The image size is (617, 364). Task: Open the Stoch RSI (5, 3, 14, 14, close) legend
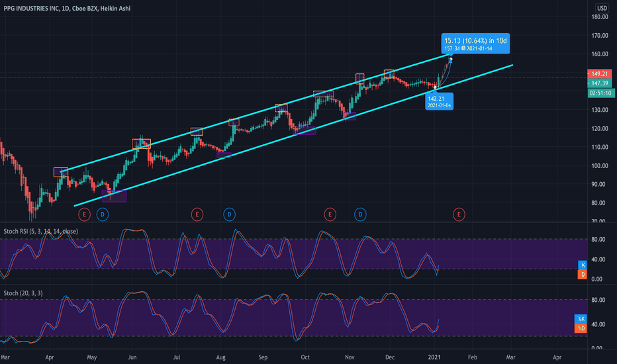(x=40, y=232)
